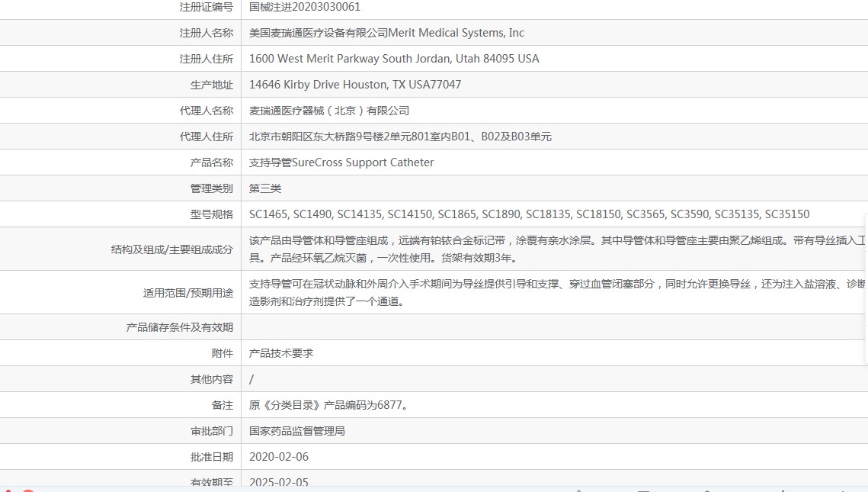Screen dimensions: 868x492
Task: Click the 注册人住所 label
Action: click(x=206, y=59)
